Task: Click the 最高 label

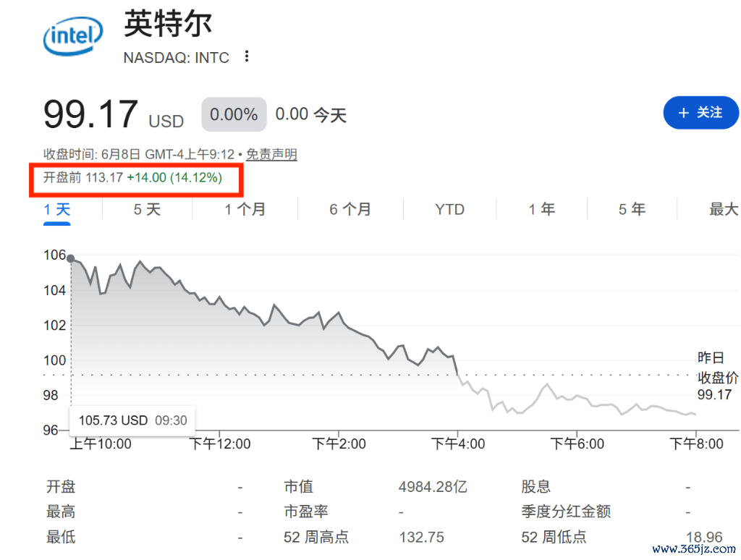Action: 61,512
